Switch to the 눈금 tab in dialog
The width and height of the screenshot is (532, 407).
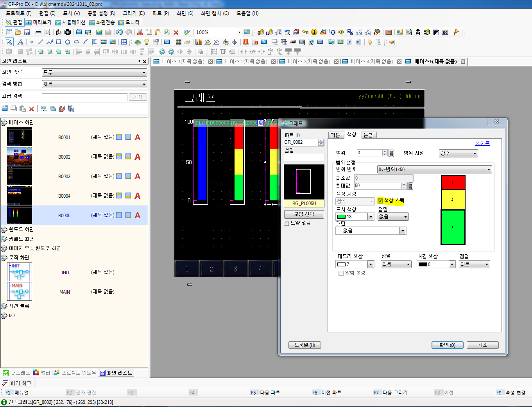click(368, 135)
